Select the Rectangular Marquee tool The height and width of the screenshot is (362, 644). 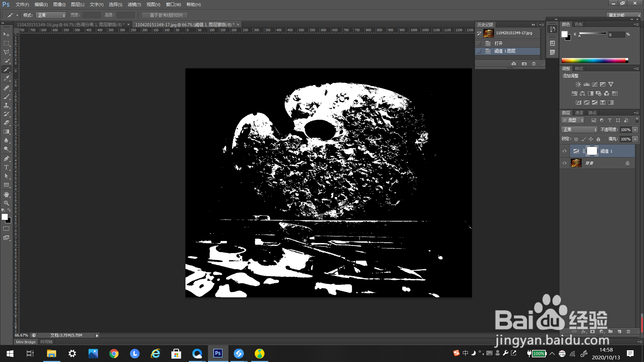point(6,43)
